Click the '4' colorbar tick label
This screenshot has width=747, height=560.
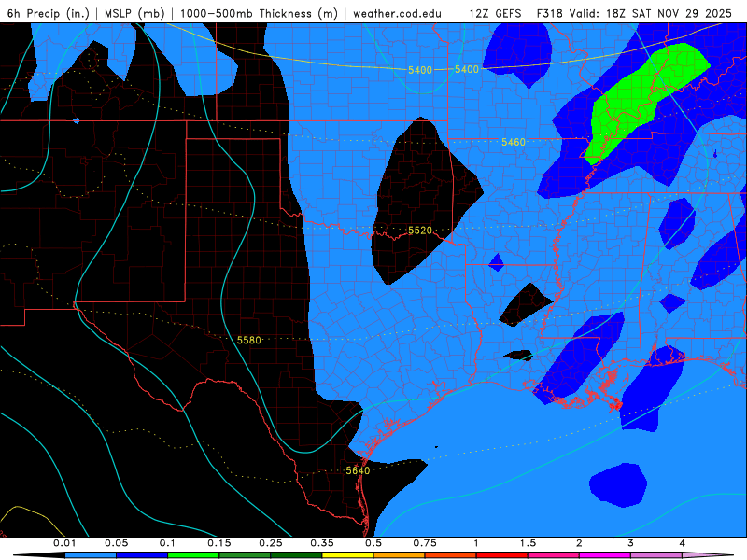pos(683,543)
